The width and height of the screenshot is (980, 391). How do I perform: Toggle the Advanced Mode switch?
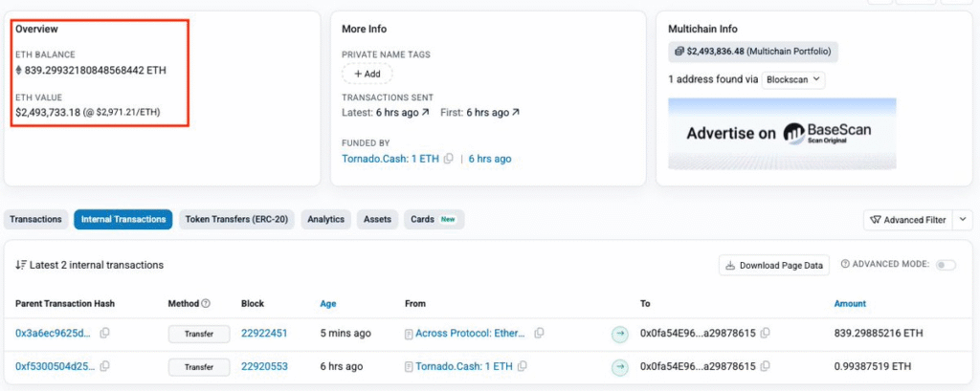click(x=946, y=265)
